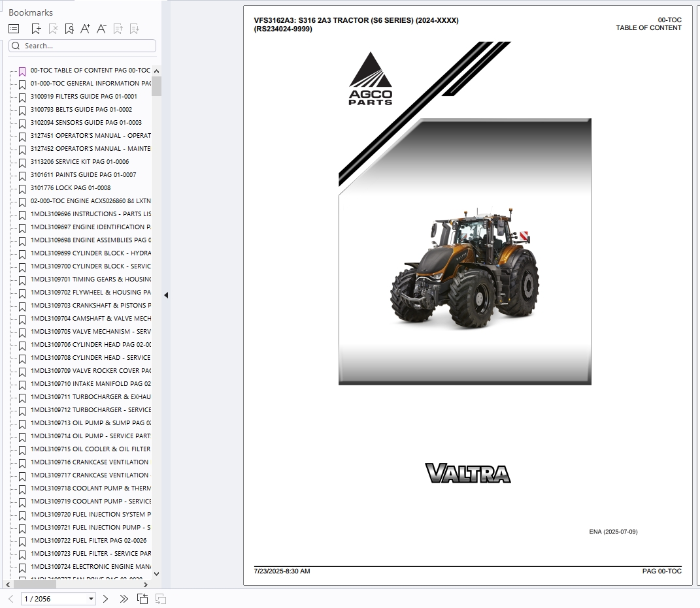Select 3102094 SENSORS GUIDE bookmark
The height and width of the screenshot is (608, 700).
(x=86, y=123)
